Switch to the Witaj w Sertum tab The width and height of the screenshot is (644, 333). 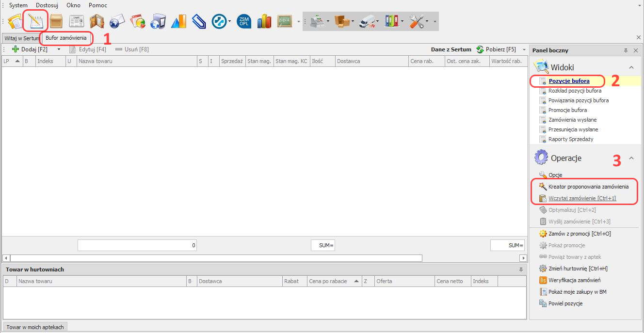pos(21,38)
